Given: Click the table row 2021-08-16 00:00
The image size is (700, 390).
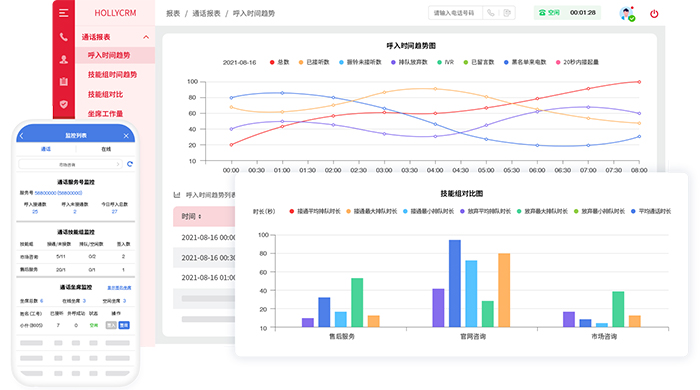Looking at the screenshot, I should click(205, 237).
